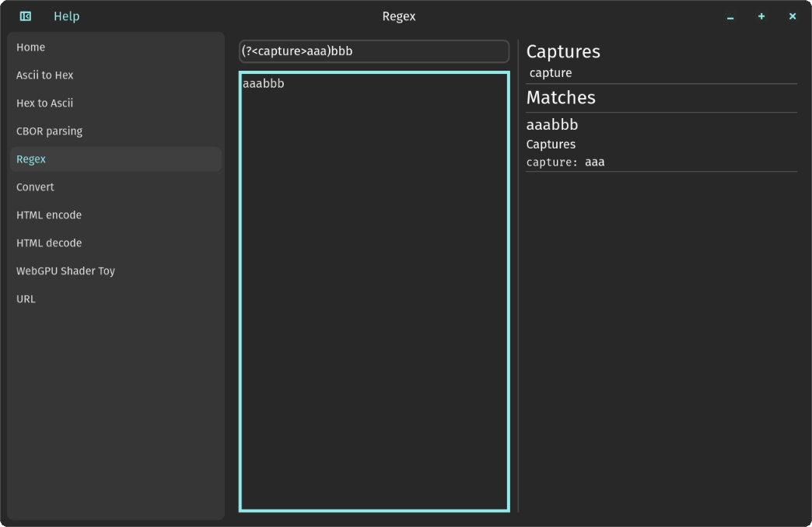
Task: Switch to HTML encode
Action: pos(116,215)
